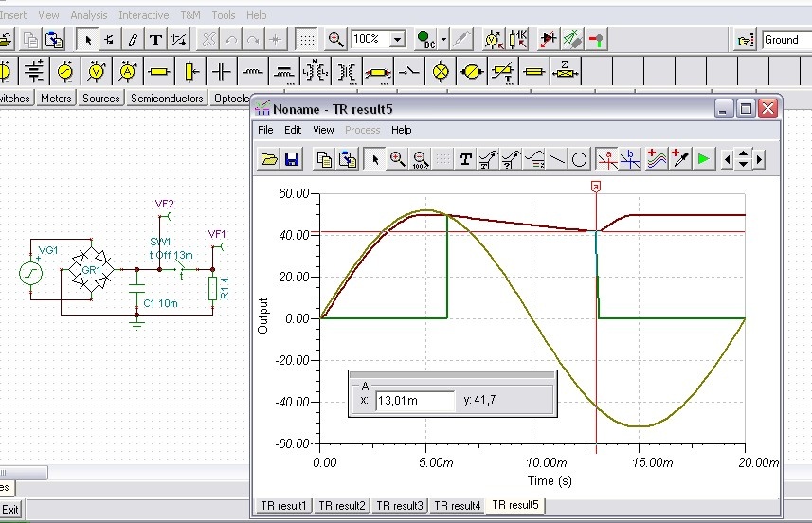Open the Ground combo box
The width and height of the screenshot is (812, 523).
click(786, 40)
